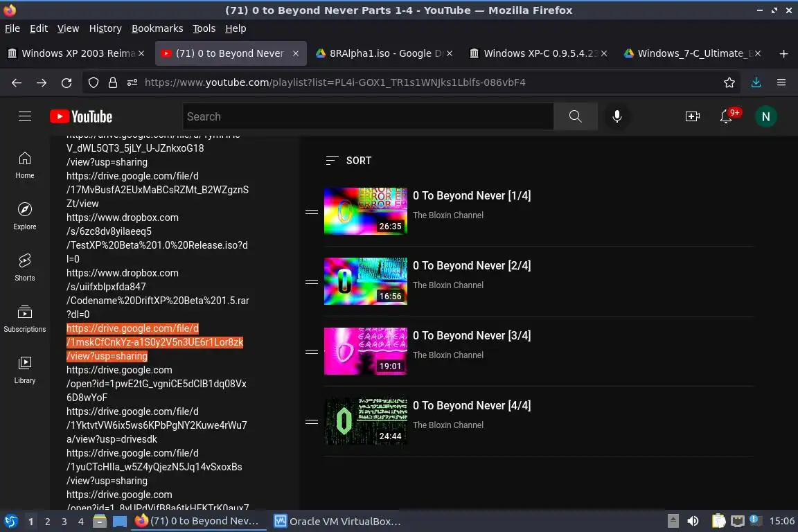798x532 pixels.
Task: Grab the drag handle for video 2/4
Action: tap(312, 281)
